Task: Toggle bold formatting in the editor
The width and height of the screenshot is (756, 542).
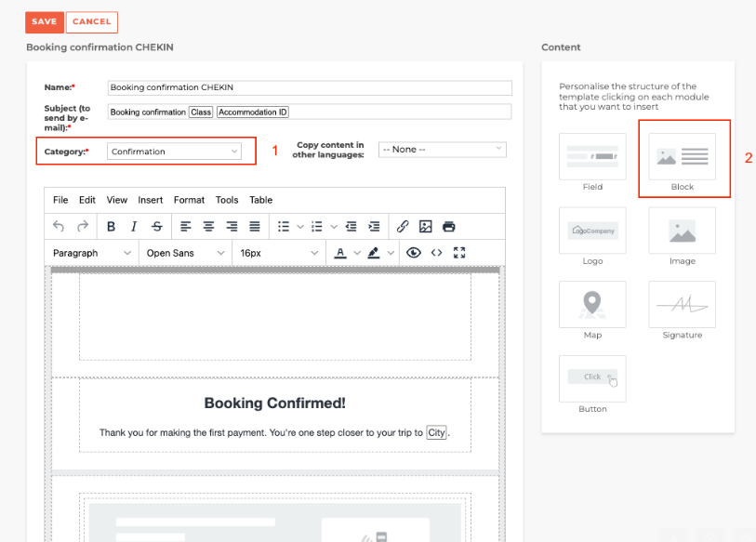Action: [112, 226]
